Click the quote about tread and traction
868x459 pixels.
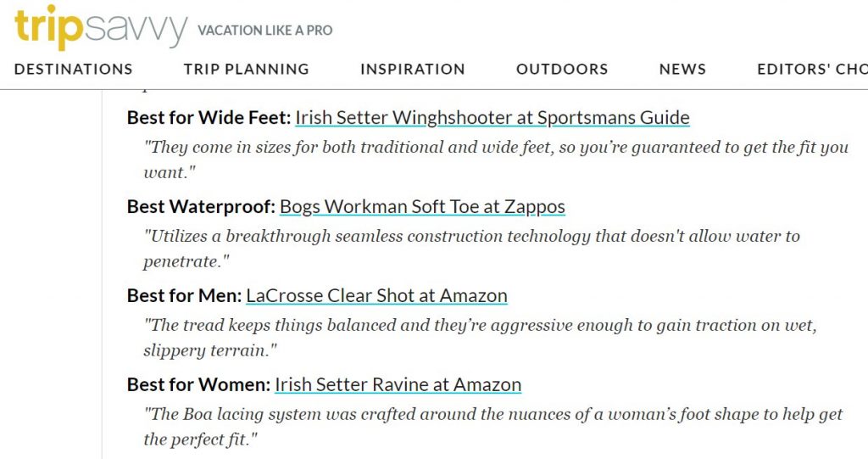(x=480, y=337)
